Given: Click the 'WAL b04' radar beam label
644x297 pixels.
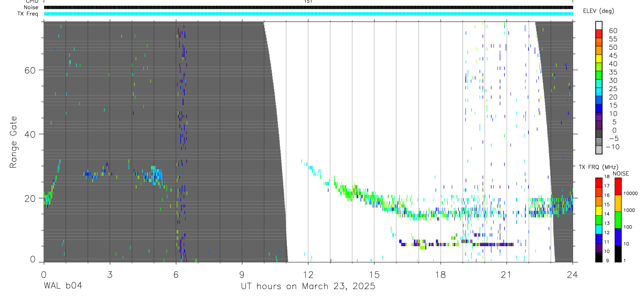Looking at the screenshot, I should click(62, 286).
